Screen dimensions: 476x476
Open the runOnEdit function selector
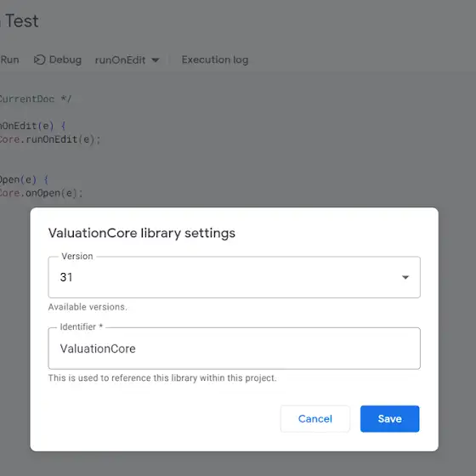pos(127,60)
